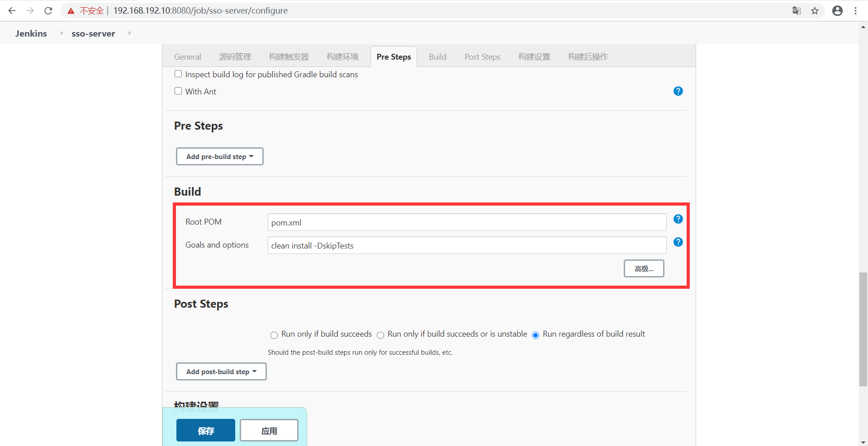Click the Goals and options input field

pos(467,245)
